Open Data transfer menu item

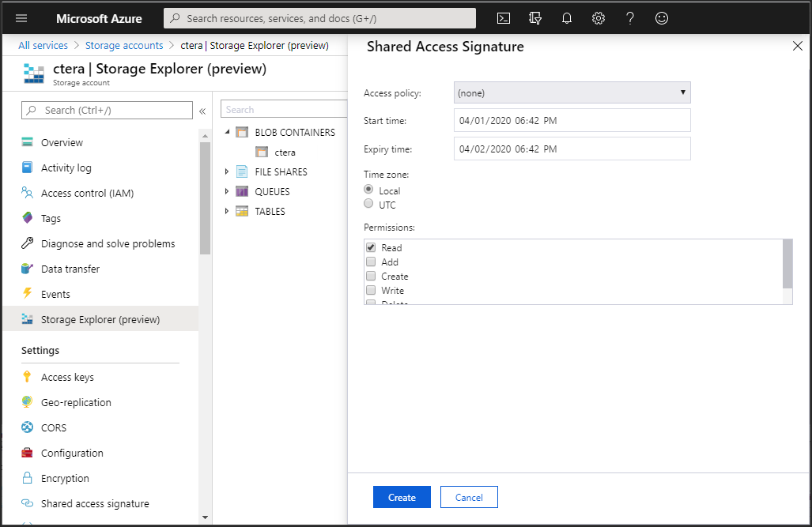70,269
